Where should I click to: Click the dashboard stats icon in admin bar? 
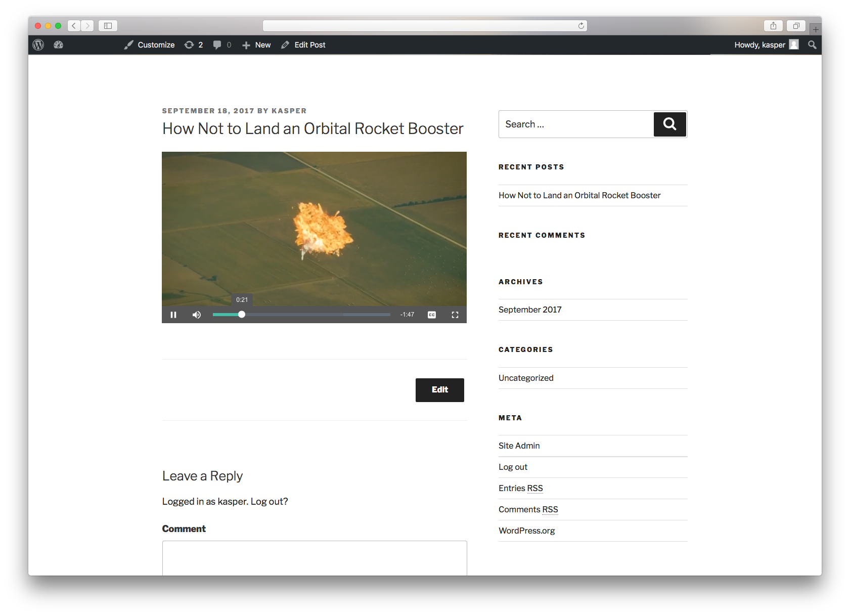[58, 45]
